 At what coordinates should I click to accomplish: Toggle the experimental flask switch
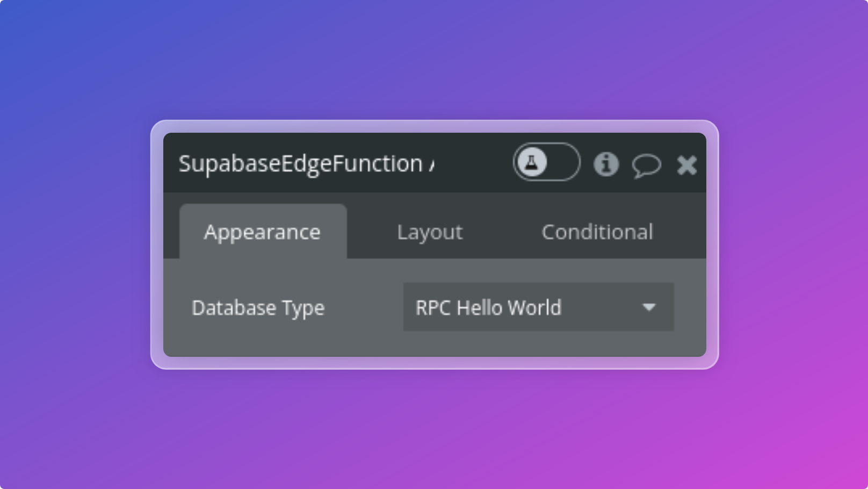[546, 162]
